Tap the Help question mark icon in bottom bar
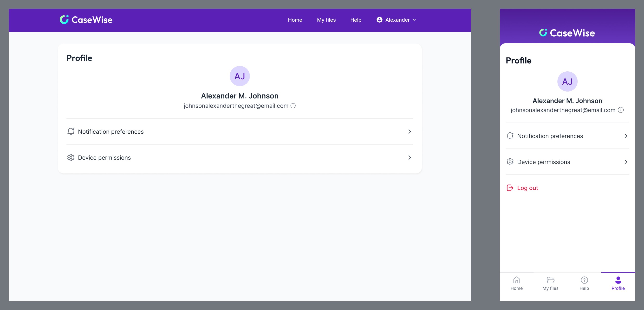The image size is (644, 310). pos(584,280)
